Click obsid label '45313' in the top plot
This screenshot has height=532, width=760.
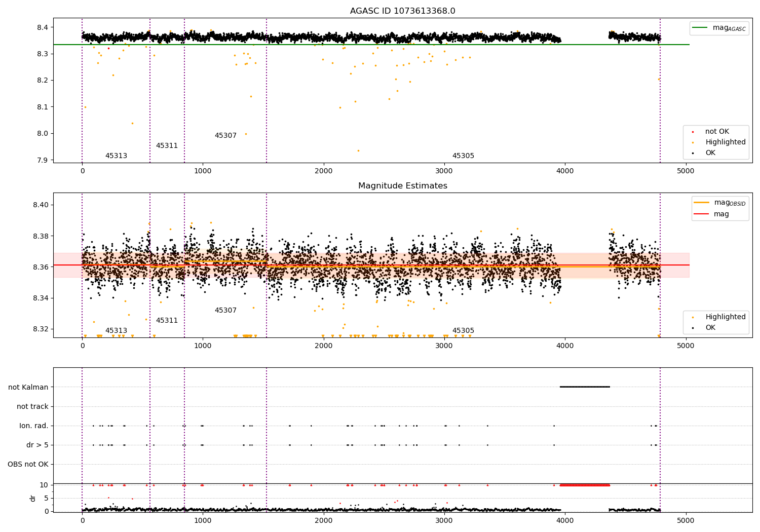[x=116, y=156]
